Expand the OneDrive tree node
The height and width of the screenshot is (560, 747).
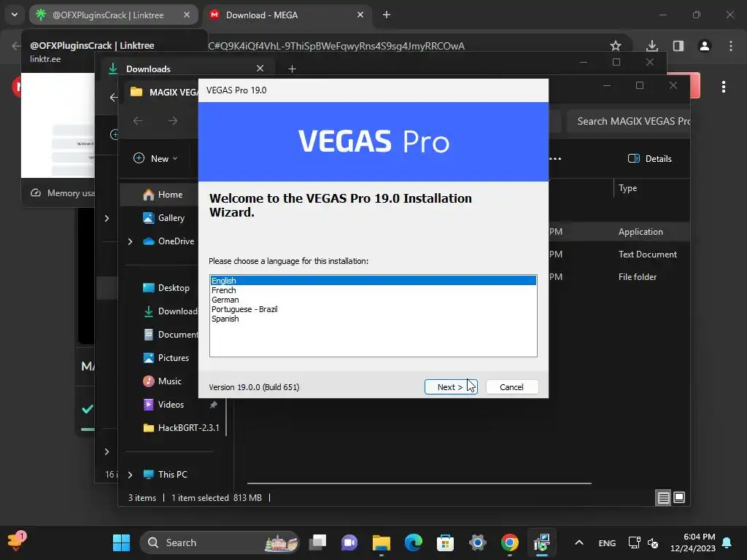[x=130, y=241]
